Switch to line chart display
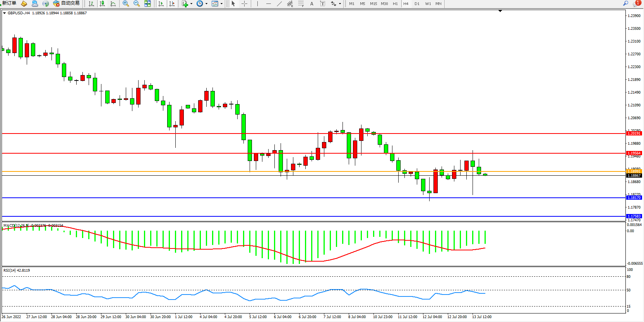 click(x=113, y=3)
